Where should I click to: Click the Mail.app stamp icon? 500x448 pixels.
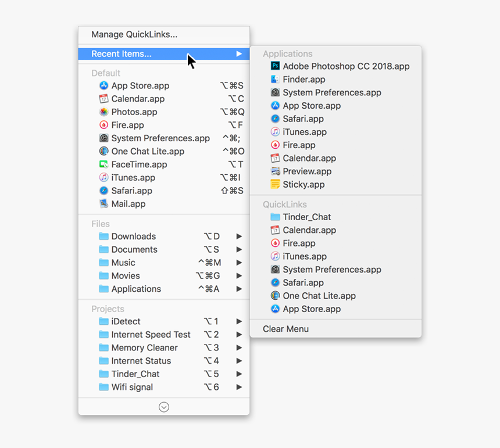click(x=103, y=204)
